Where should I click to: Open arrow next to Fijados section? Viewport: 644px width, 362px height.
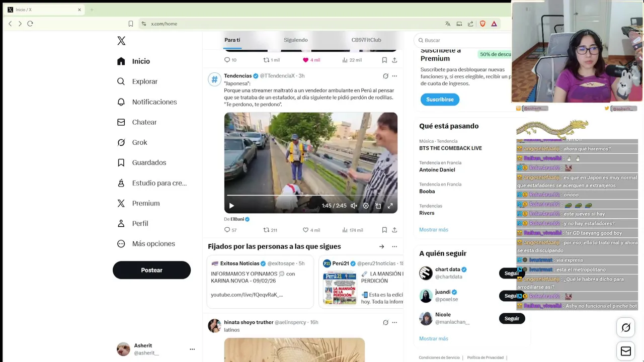381,246
